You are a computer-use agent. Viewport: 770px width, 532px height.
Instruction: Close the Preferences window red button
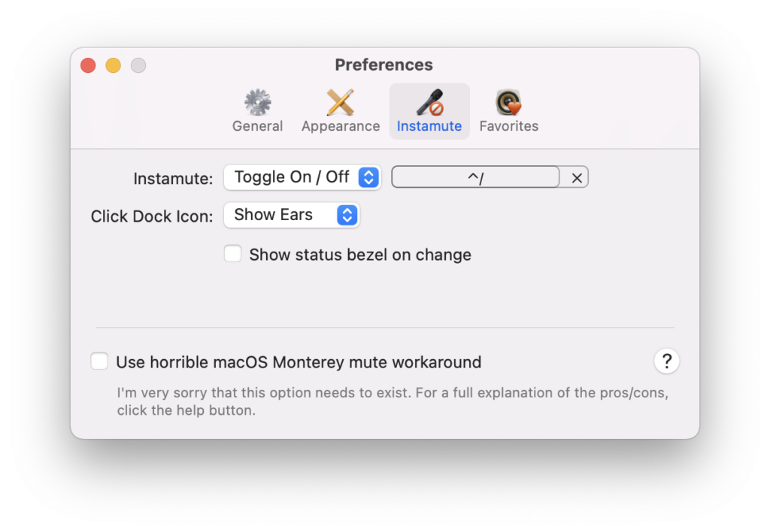pos(89,65)
